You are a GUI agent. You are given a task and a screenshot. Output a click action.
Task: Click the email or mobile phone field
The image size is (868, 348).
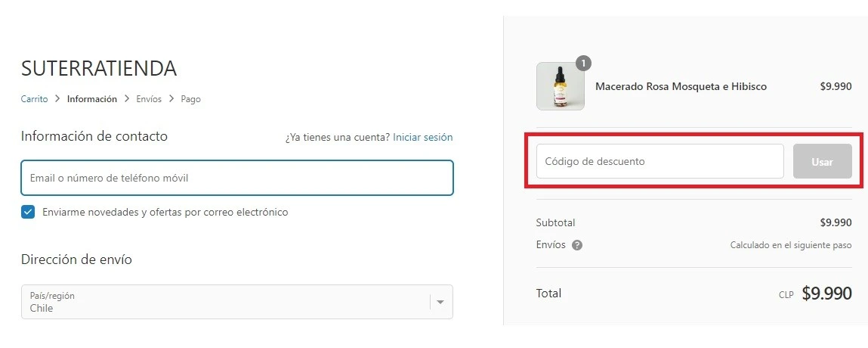point(237,179)
